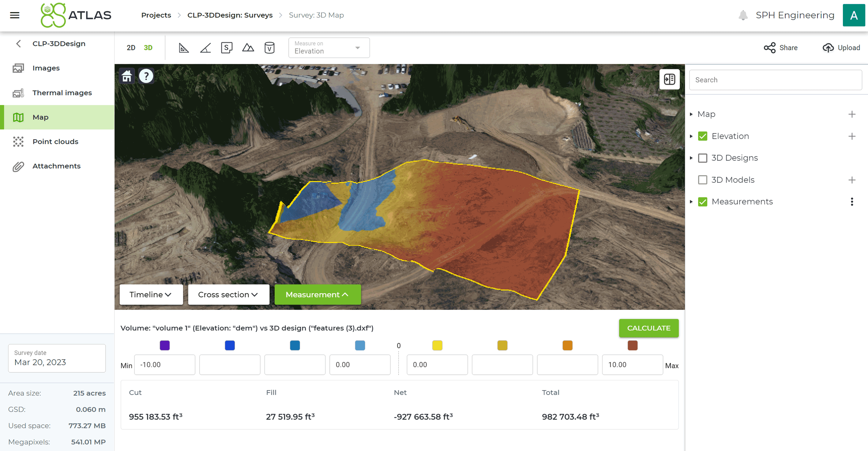868x451 pixels.
Task: Choose the surface area measurement tool
Action: 227,48
